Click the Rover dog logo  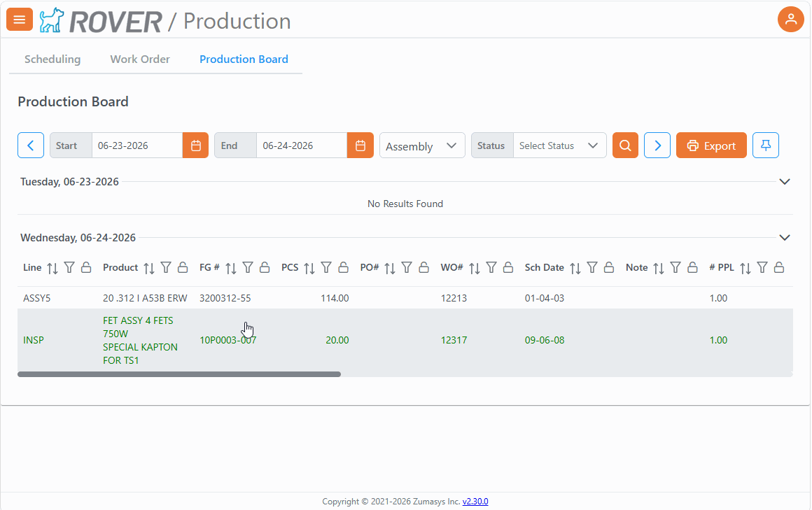click(x=52, y=20)
